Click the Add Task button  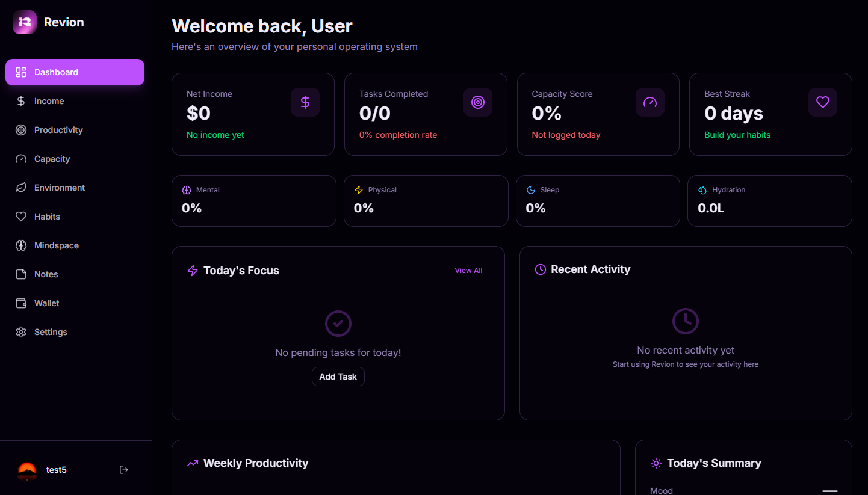point(338,376)
